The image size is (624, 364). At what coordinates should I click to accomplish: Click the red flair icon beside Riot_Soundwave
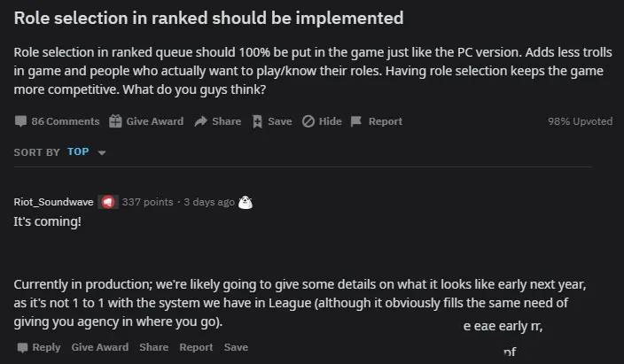click(x=107, y=202)
